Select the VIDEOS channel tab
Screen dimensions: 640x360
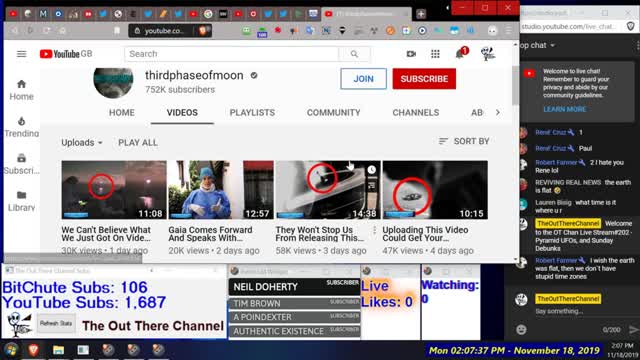point(182,113)
